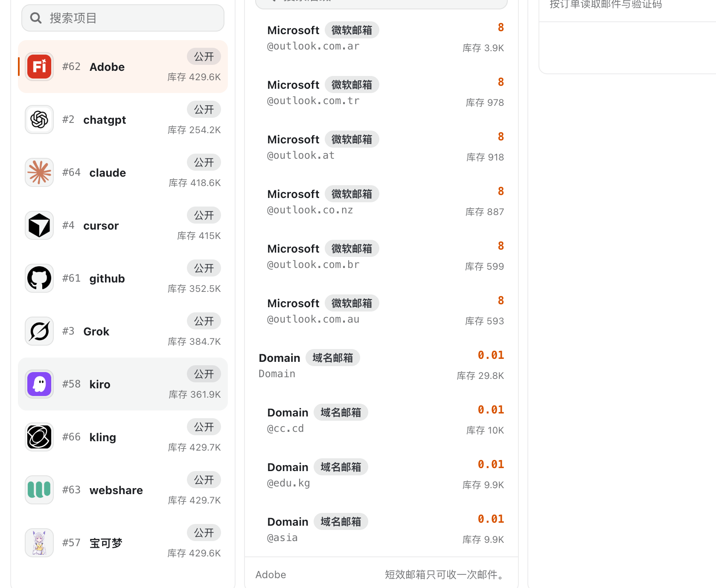
Task: Click 微软邮箱 tag for outlook.com.ar
Action: pos(352,30)
